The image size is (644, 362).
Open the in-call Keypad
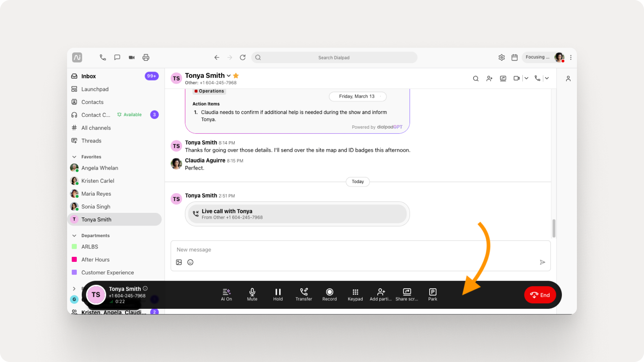click(355, 295)
